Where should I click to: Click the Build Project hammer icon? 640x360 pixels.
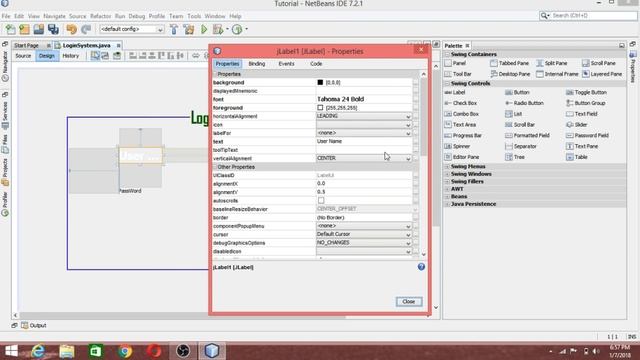[x=174, y=29]
